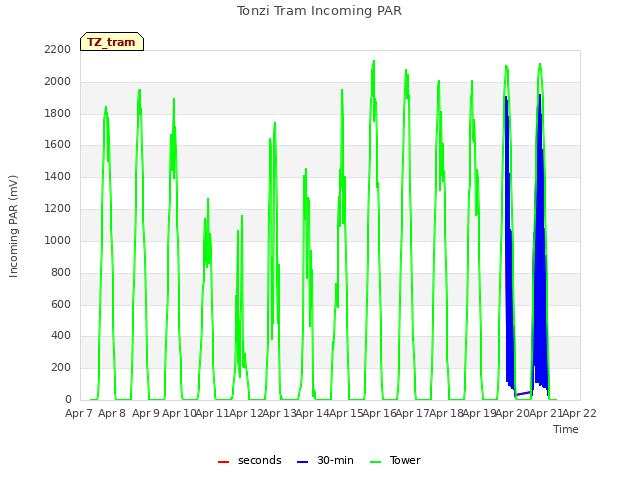
Task: Click the Apr 19 x-axis label
Action: tap(480, 413)
